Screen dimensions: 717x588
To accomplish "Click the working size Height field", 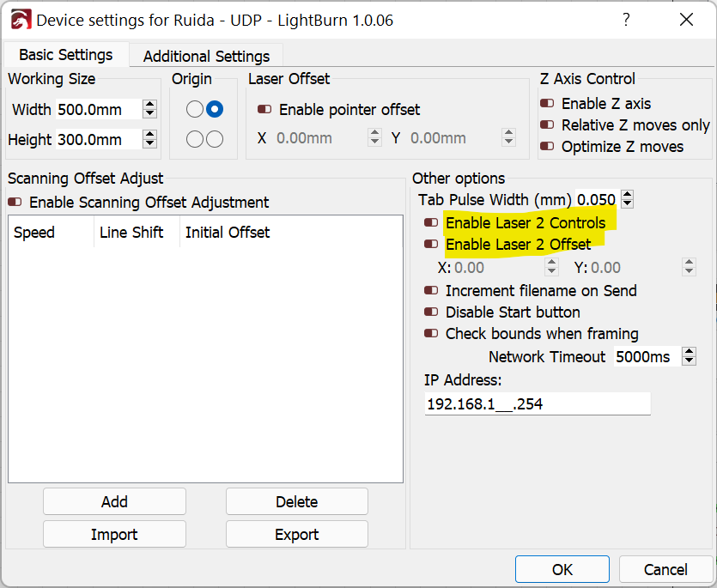I will [98, 139].
